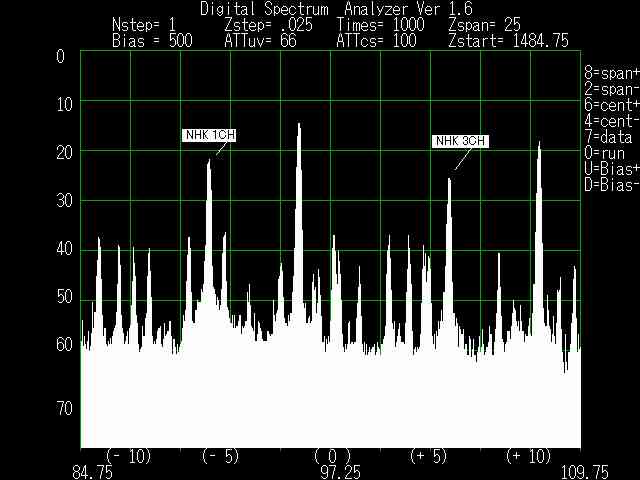The width and height of the screenshot is (640, 480).
Task: Click the 10 level axis label
Action: coord(64,105)
